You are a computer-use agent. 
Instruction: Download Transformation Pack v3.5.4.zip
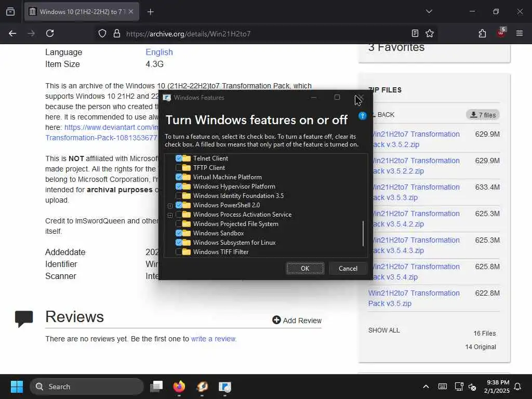point(416,272)
